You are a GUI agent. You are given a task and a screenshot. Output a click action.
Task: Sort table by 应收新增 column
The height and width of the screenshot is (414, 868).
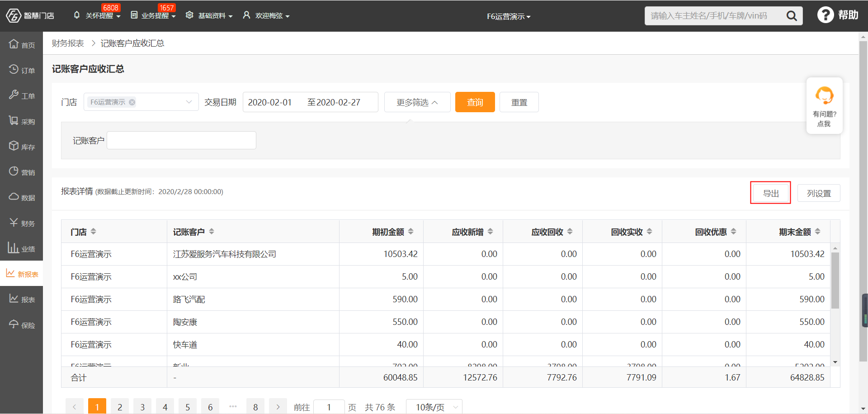[x=491, y=232]
